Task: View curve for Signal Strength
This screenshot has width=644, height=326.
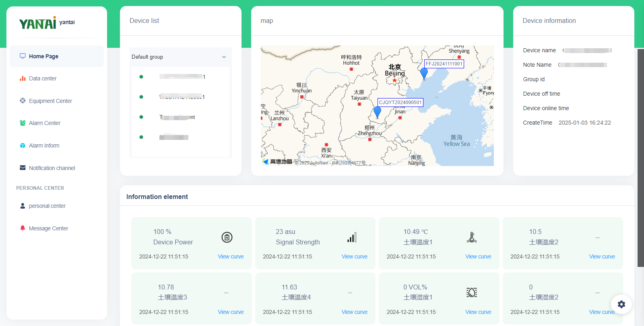Action: pos(355,256)
